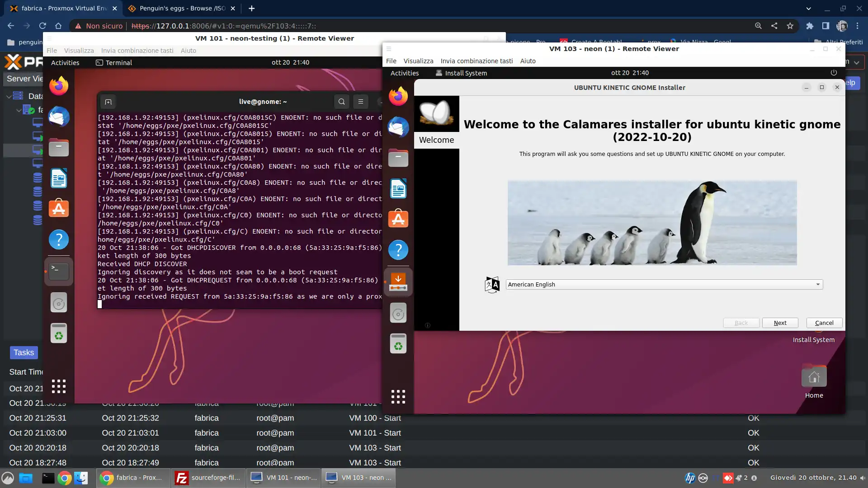The width and height of the screenshot is (868, 488).
Task: Click the Help icon in dock
Action: pyautogui.click(x=58, y=239)
